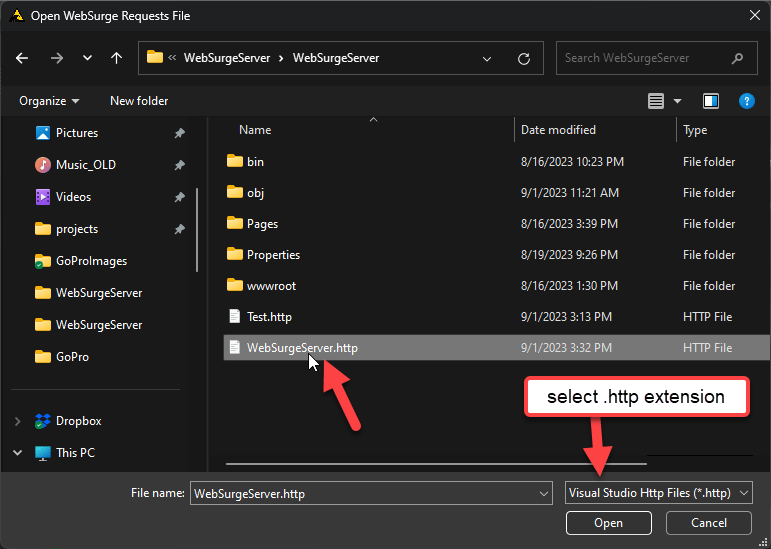Screen dimensions: 771x549
Task: Select the projects folder in sidebar
Action: pyautogui.click(x=77, y=229)
